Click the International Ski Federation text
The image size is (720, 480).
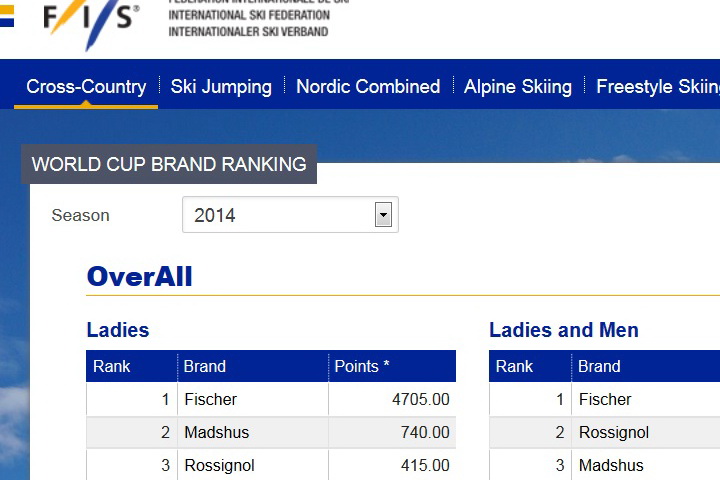point(249,15)
